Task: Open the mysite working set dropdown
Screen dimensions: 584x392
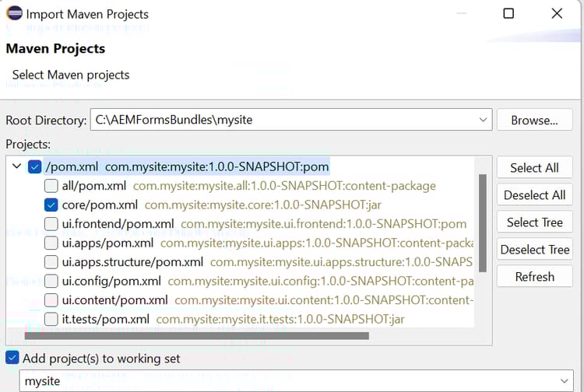Action: pos(565,381)
